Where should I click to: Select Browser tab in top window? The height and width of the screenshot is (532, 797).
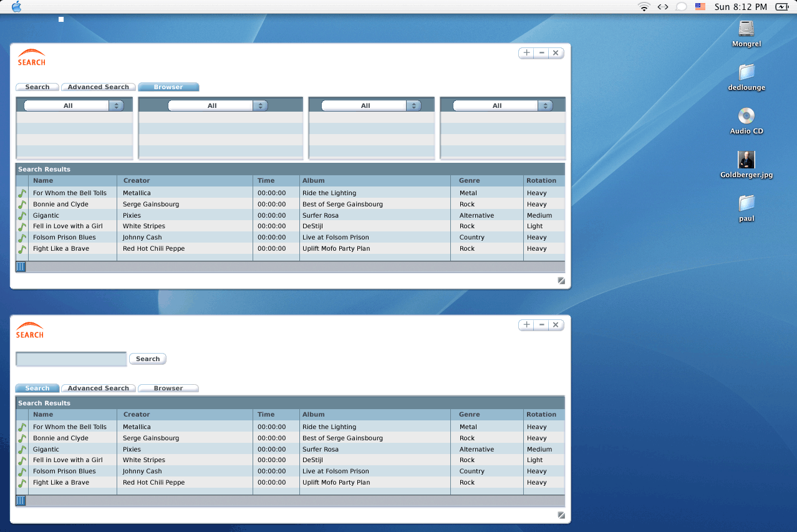(x=168, y=87)
